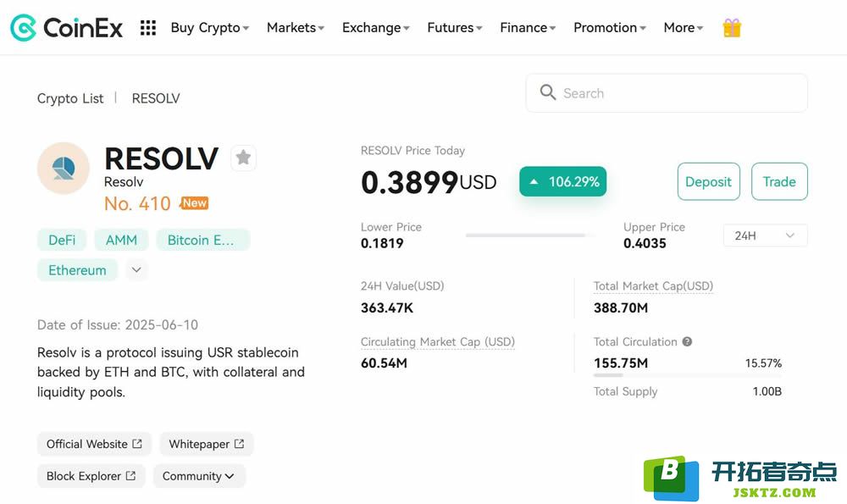The height and width of the screenshot is (504, 847).
Task: Select the DeFi tag
Action: (62, 240)
